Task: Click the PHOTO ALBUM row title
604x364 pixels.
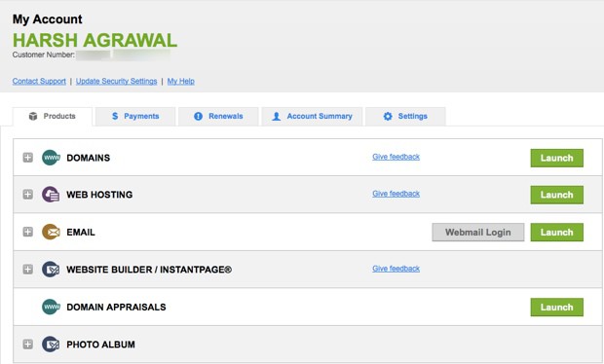Action: [100, 345]
